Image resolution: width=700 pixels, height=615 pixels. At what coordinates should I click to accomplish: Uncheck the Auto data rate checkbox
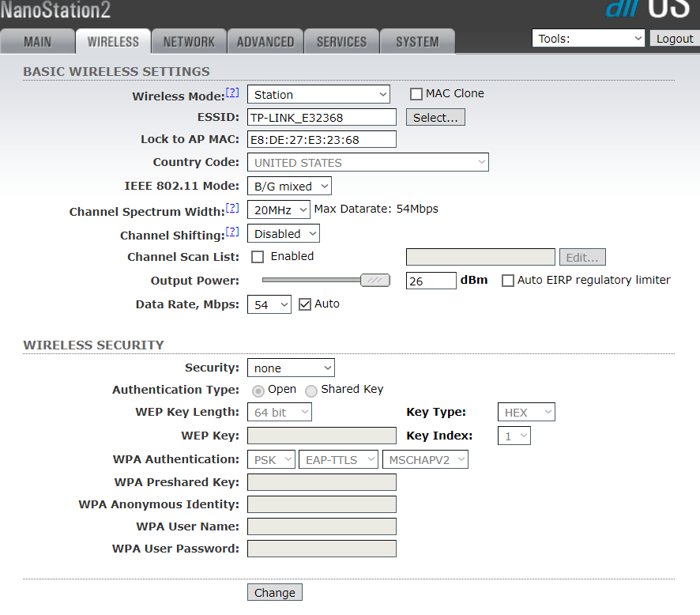(305, 304)
